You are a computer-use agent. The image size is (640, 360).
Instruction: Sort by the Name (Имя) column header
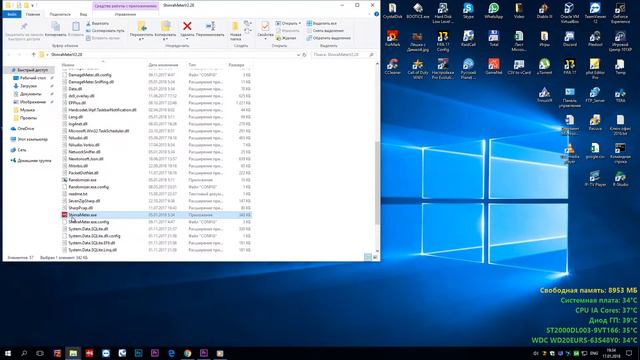tap(68, 65)
